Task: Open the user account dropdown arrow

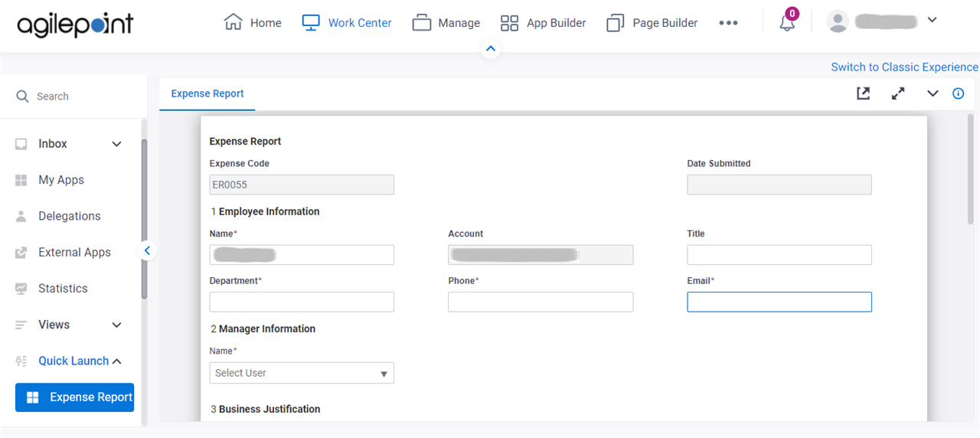Action: (932, 20)
